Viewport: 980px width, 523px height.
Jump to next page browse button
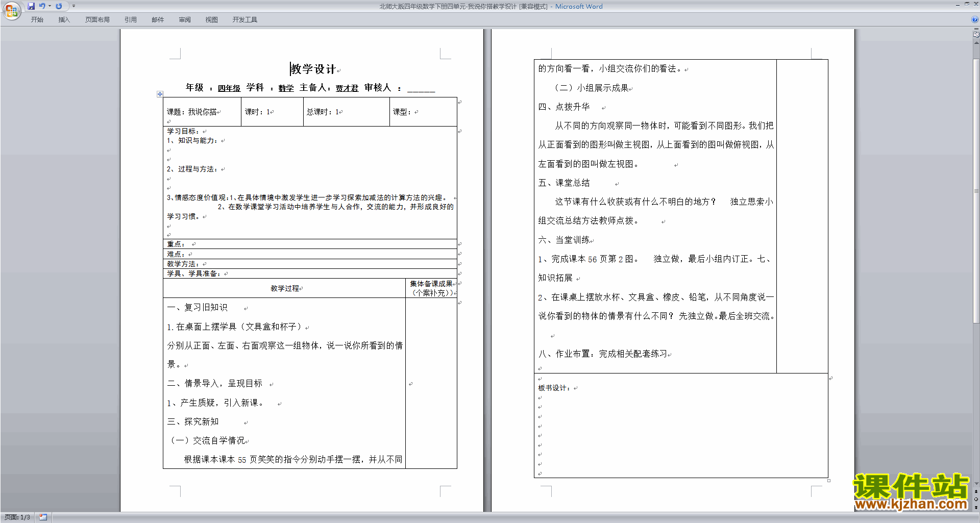[976, 507]
